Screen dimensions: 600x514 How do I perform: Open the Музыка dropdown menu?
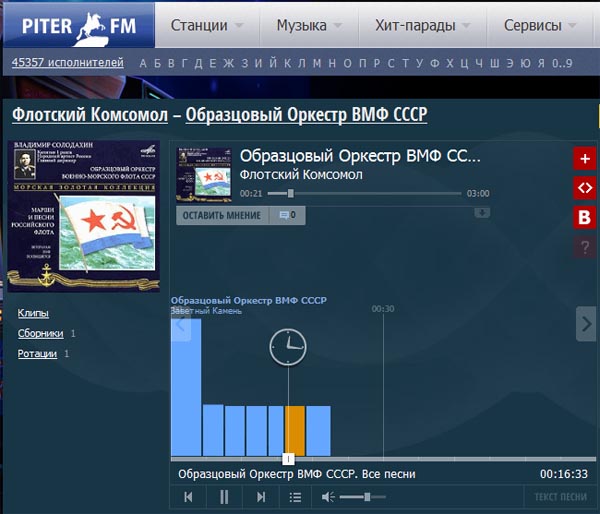309,26
